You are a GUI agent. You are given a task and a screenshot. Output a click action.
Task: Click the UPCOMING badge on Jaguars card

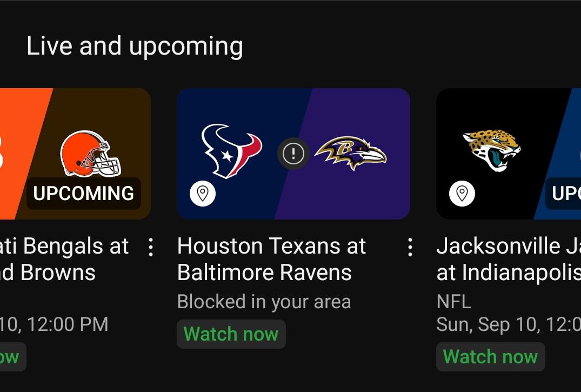pos(565,194)
